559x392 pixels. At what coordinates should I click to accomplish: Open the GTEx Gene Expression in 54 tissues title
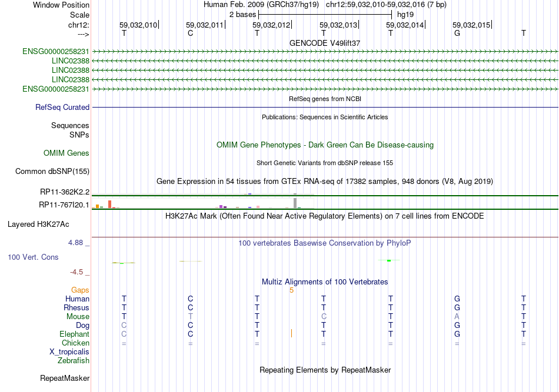325,181
